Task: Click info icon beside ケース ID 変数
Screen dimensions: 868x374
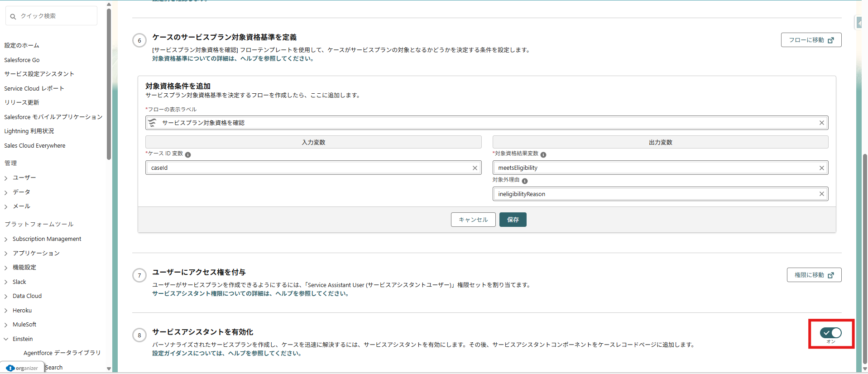Action: click(x=188, y=155)
